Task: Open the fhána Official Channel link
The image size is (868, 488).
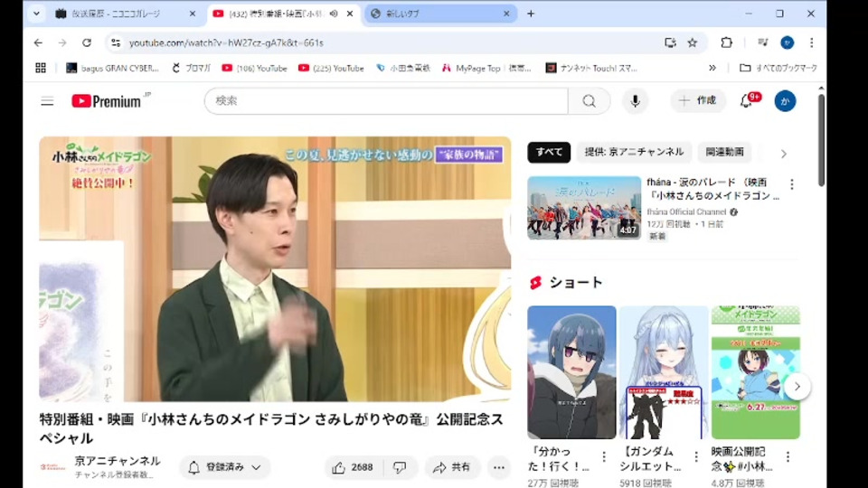Action: (686, 211)
